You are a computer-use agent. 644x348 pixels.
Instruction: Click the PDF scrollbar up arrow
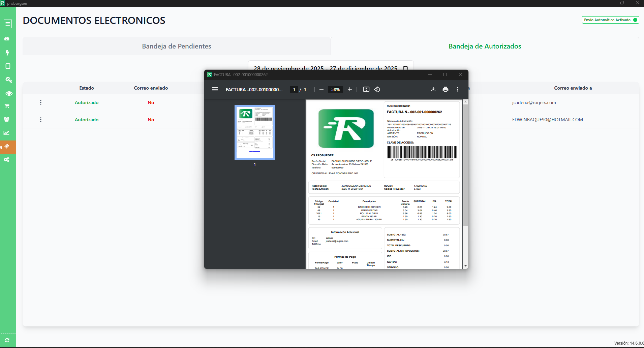(466, 102)
